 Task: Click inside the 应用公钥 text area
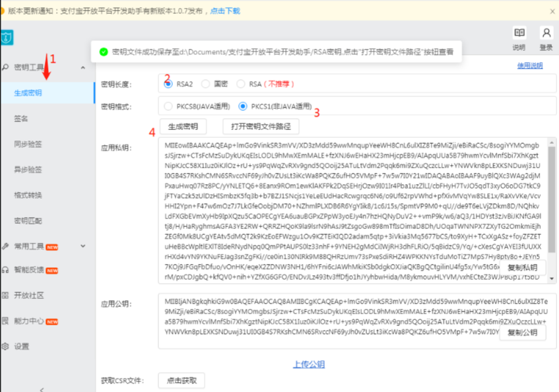357,321
